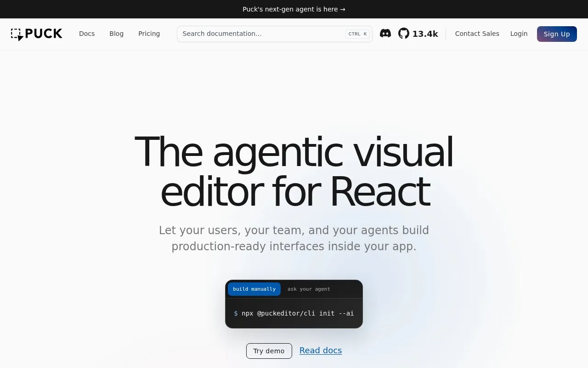588x368 pixels.
Task: Focus the Search documentation field
Action: [275, 34]
